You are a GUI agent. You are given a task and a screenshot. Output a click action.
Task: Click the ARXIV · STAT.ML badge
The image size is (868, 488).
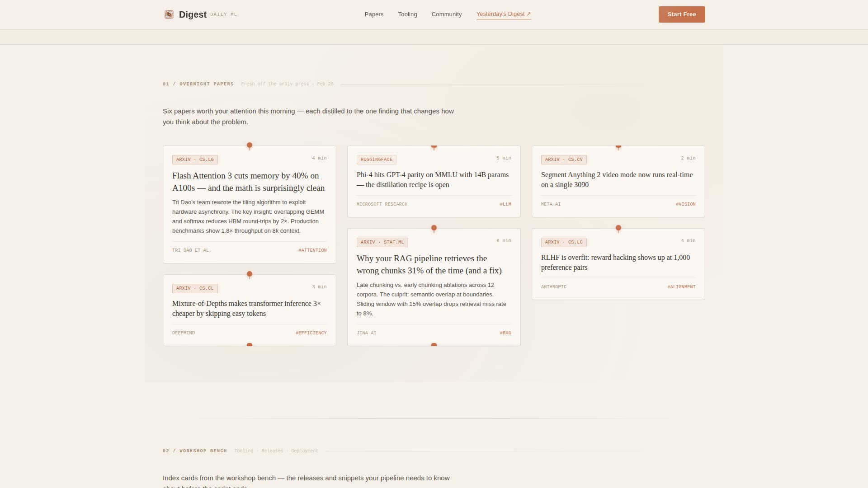coord(382,242)
